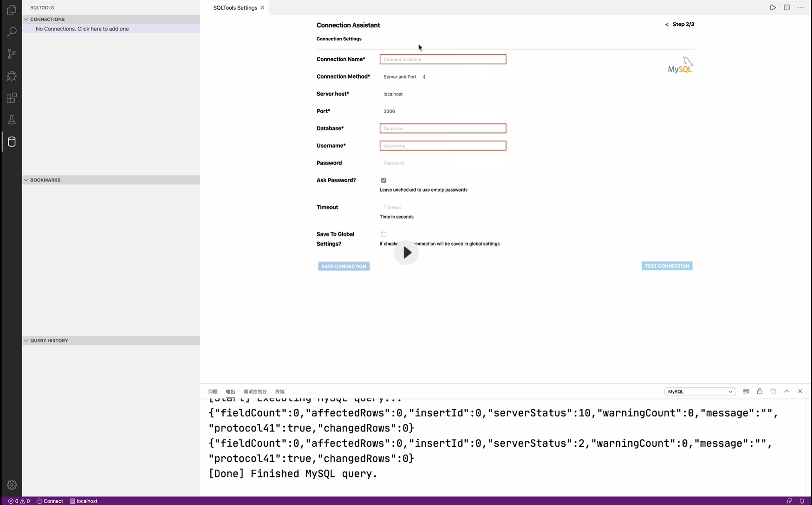This screenshot has width=812, height=505.
Task: Select the SQLTools Settings editor tab
Action: [x=234, y=7]
